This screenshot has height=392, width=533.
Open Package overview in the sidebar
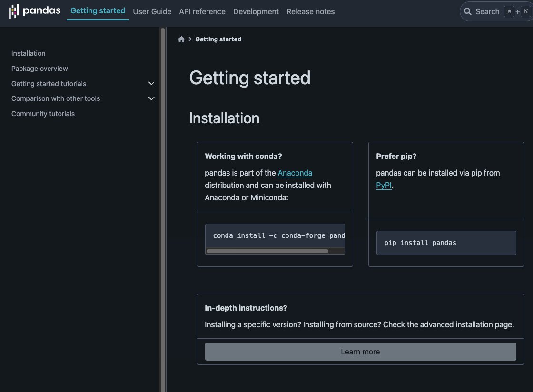(x=39, y=69)
